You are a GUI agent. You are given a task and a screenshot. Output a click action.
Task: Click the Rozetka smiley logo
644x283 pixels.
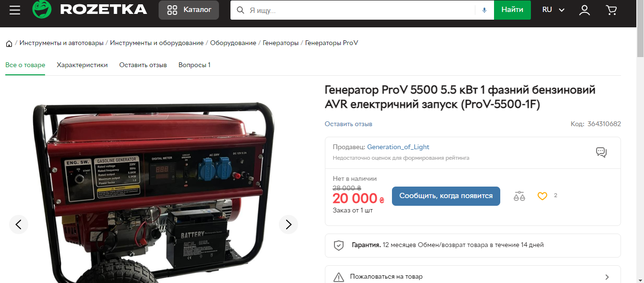click(42, 9)
